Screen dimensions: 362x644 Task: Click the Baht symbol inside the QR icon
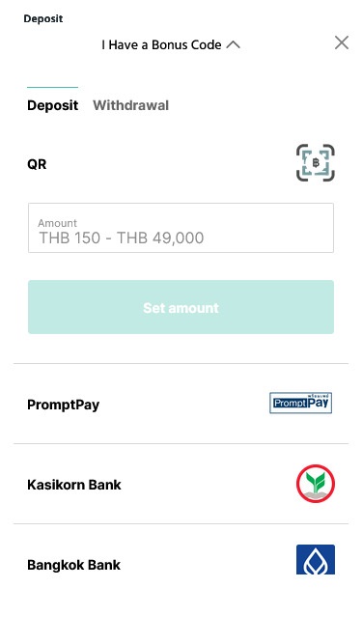[x=316, y=163]
